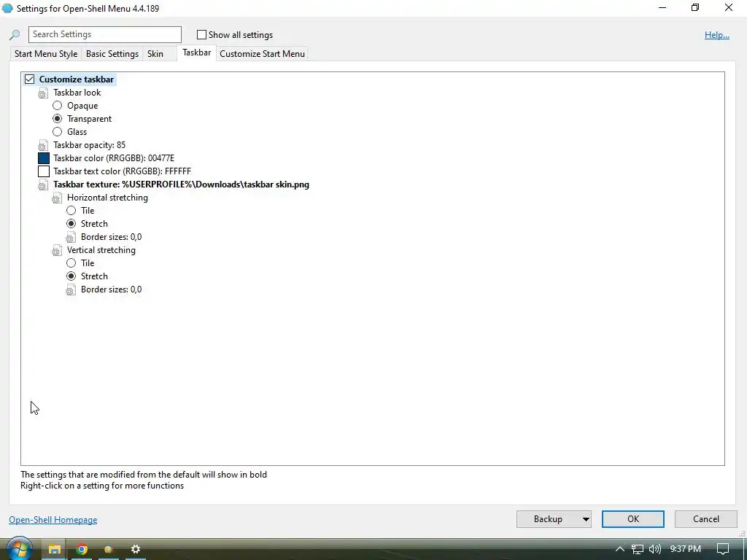Screen dimensions: 747x560
Task: Select the Taskbar opacity: 85 setting
Action: point(90,145)
